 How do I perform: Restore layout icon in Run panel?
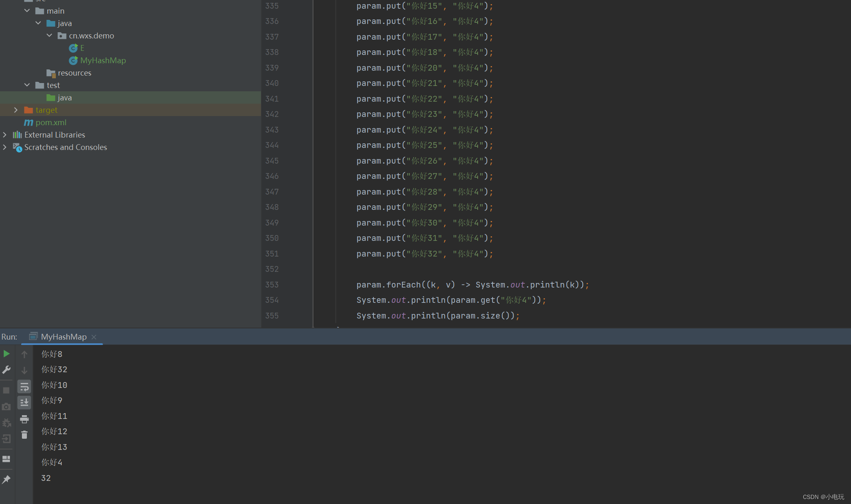(x=6, y=459)
